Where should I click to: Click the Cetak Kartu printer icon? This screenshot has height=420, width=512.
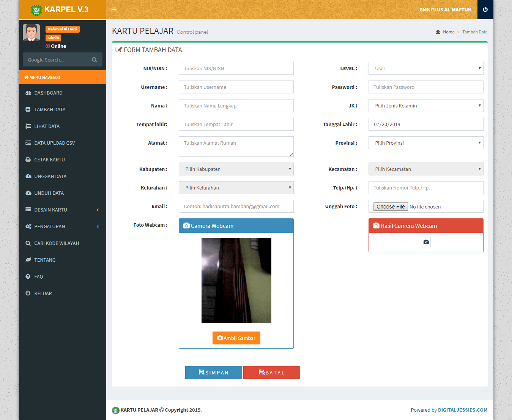tap(28, 159)
